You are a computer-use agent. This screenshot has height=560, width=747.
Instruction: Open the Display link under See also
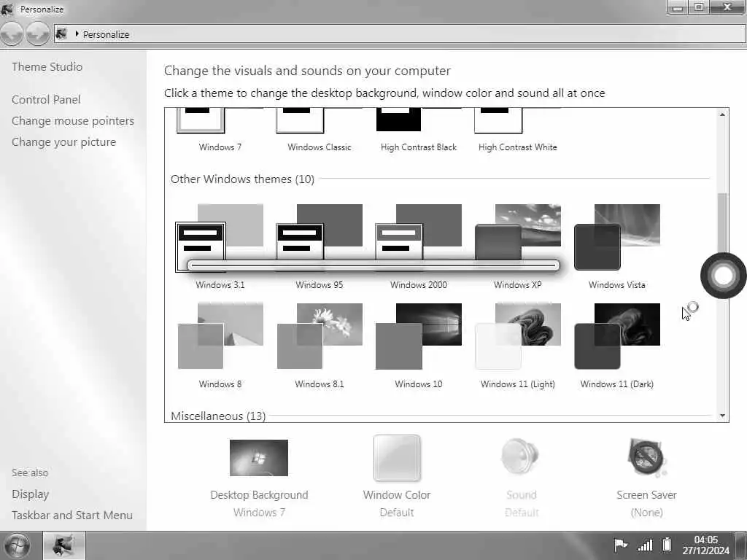click(x=31, y=494)
